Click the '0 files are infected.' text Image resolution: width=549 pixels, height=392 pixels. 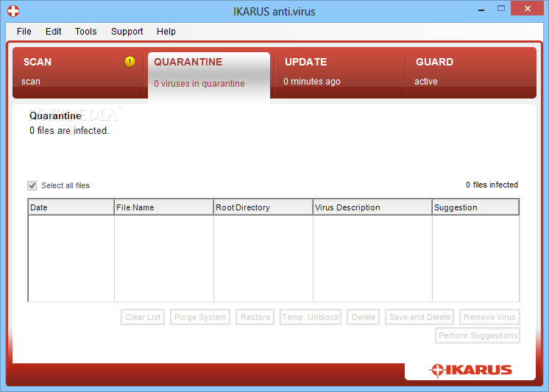[69, 131]
